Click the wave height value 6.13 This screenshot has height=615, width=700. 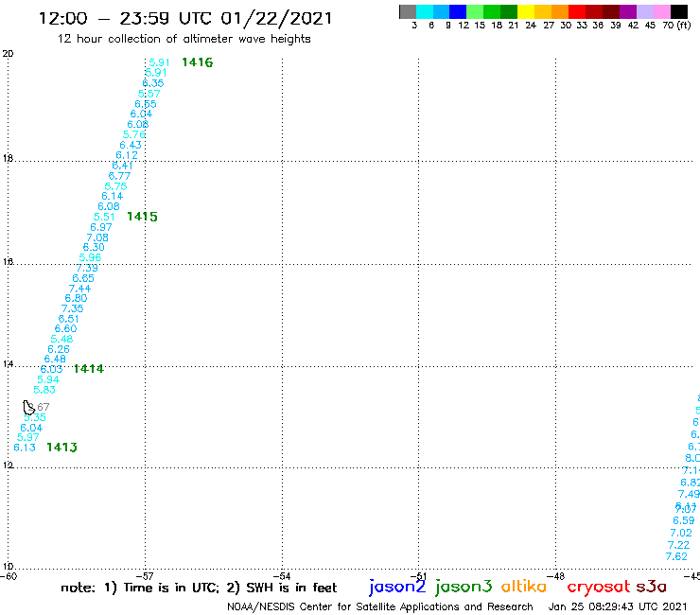25,448
